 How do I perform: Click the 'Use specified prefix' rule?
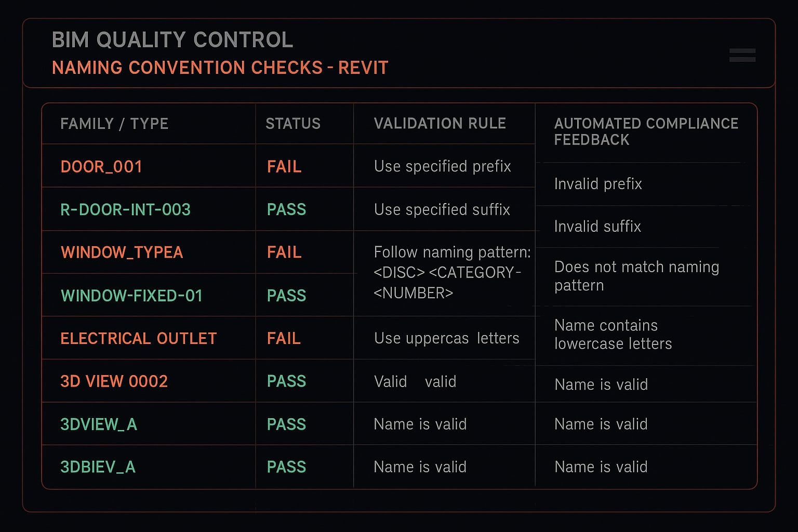(x=443, y=166)
